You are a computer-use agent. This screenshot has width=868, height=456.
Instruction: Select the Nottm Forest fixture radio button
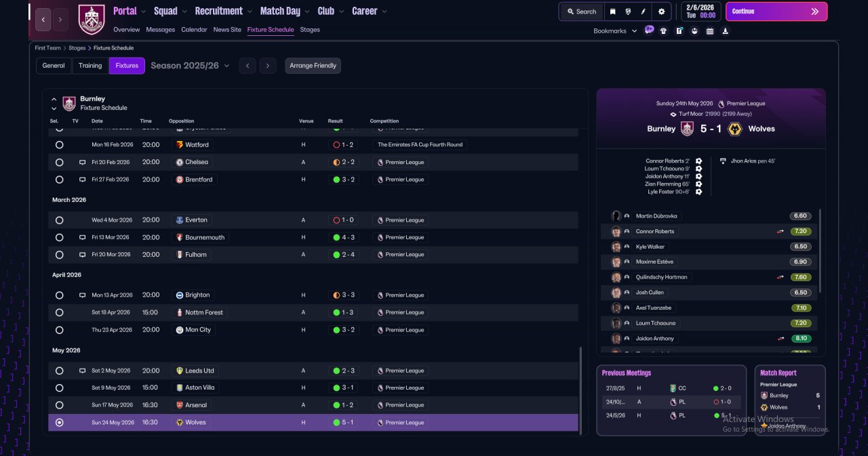point(59,312)
